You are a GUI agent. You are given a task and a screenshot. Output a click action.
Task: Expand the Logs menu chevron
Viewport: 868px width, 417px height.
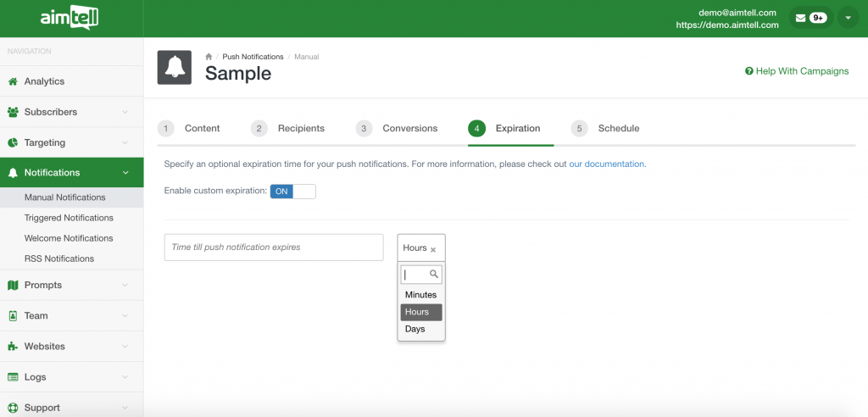(125, 377)
